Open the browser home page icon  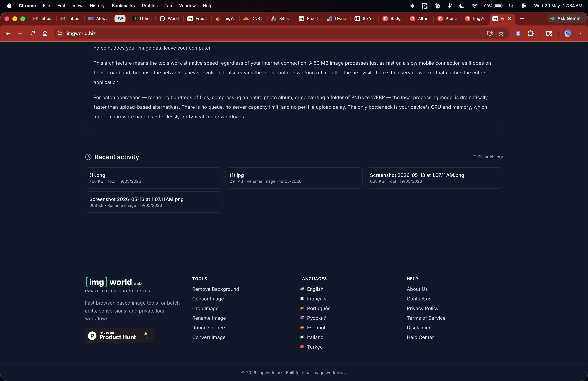click(45, 33)
